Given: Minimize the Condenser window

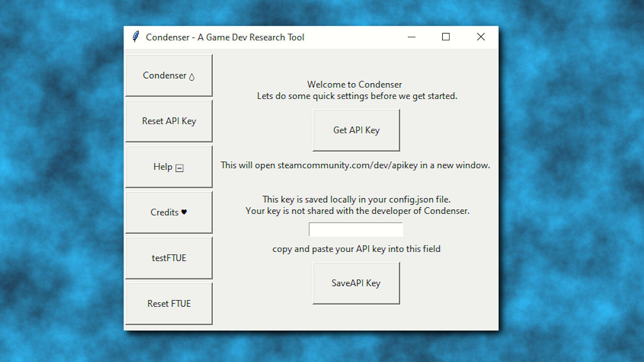Looking at the screenshot, I should (x=412, y=37).
